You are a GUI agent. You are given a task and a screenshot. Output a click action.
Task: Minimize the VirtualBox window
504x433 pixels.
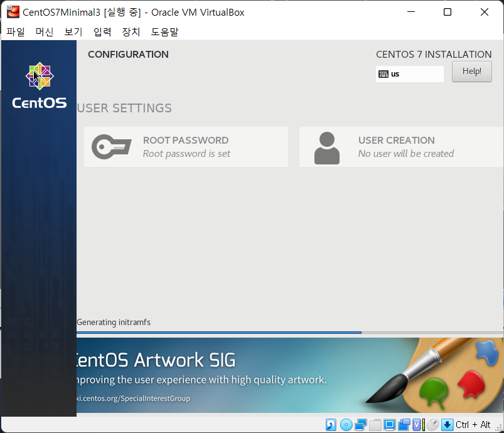click(x=411, y=12)
